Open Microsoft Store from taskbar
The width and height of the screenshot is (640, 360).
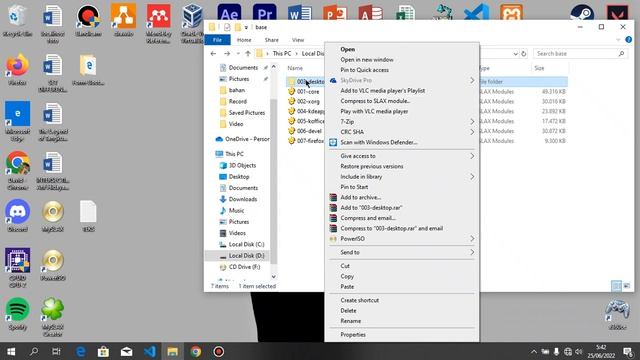click(103, 351)
